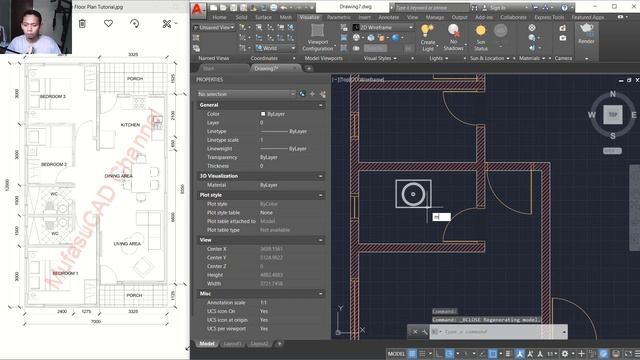Click the edit and create icon in photo viewer
The width and height of the screenshot is (640, 360).
(x=167, y=24)
